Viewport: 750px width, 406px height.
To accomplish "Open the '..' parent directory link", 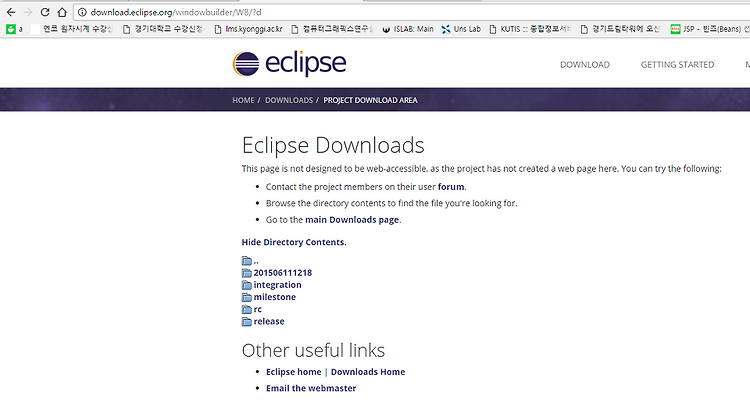I will point(256,261).
